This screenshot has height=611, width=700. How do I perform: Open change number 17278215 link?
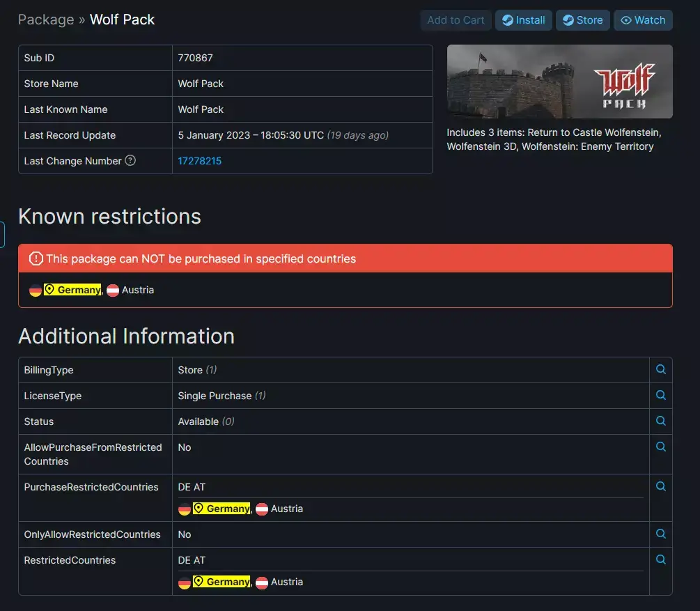pyautogui.click(x=200, y=161)
